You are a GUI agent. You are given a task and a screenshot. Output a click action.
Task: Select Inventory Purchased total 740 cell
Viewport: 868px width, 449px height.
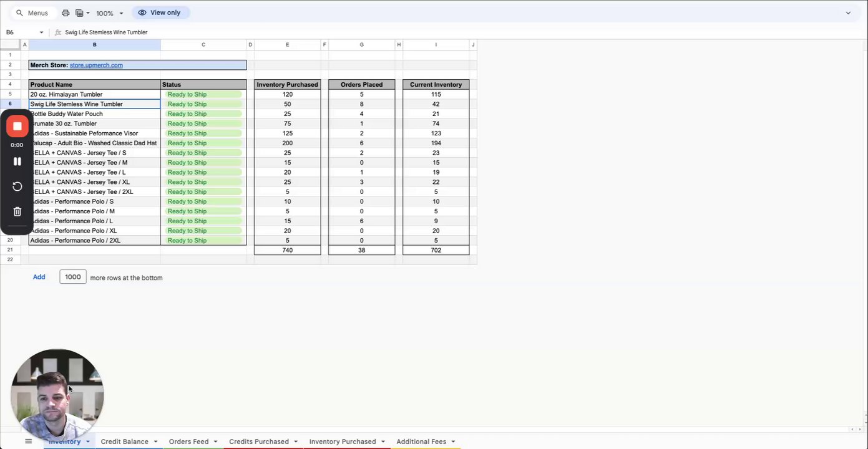tap(287, 250)
